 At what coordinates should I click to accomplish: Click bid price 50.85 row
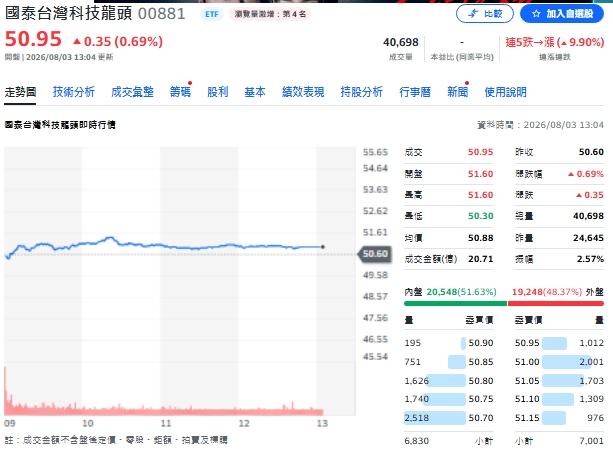pyautogui.click(x=449, y=362)
